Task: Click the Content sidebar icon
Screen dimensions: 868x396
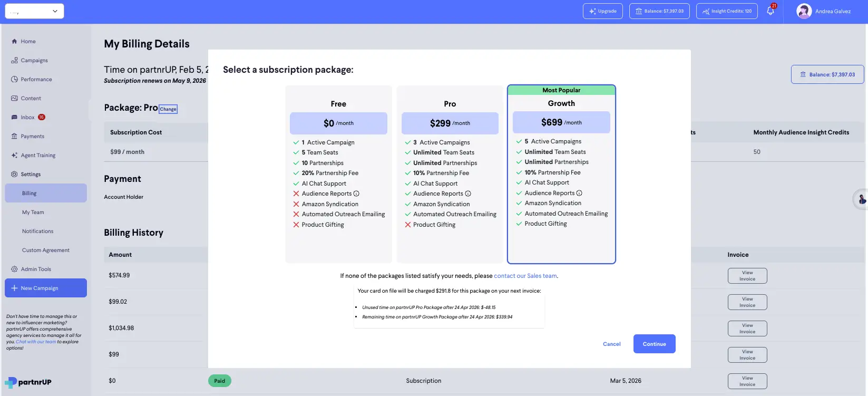Action: point(14,98)
